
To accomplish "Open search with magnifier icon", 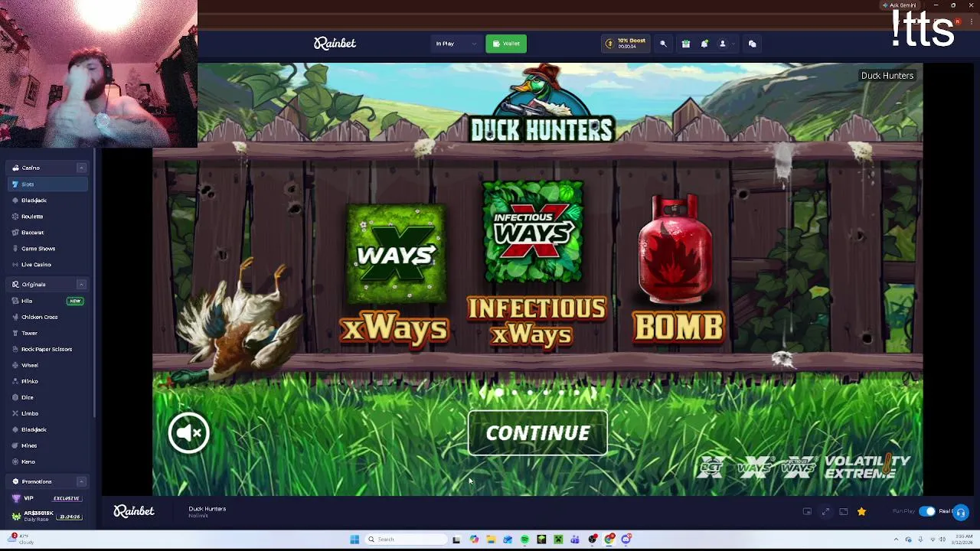I will 663,44.
